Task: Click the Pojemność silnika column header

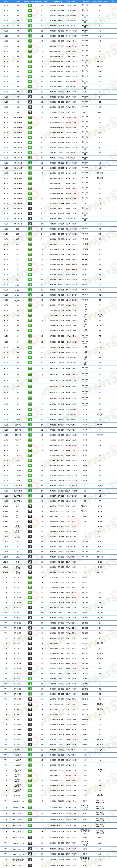Action: point(42,1)
